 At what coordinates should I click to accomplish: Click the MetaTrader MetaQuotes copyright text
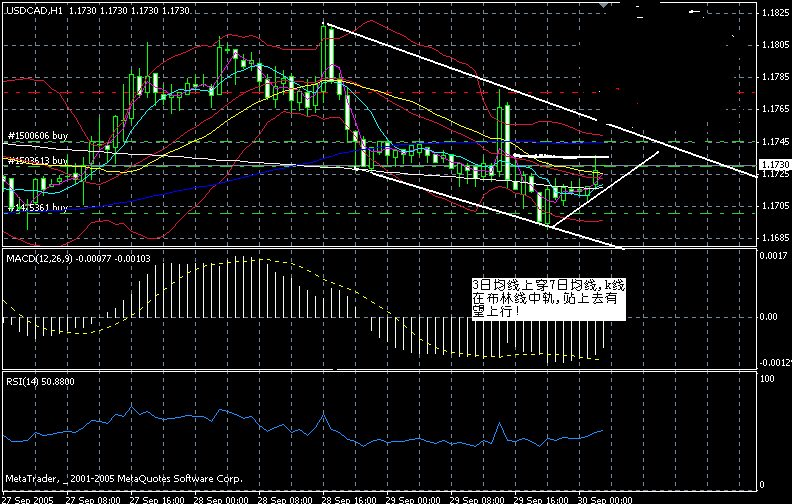124,478
